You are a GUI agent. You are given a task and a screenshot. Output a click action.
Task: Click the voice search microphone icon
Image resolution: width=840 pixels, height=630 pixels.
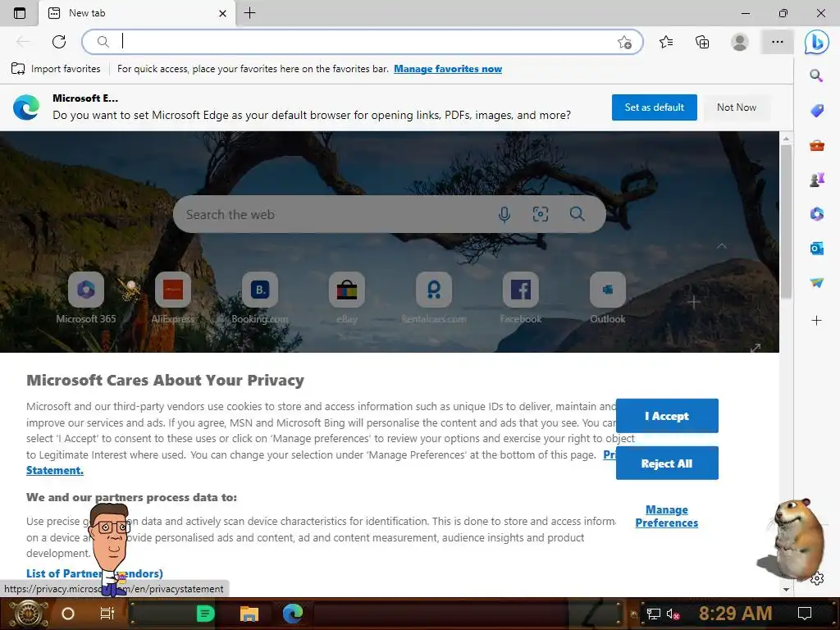click(x=504, y=214)
